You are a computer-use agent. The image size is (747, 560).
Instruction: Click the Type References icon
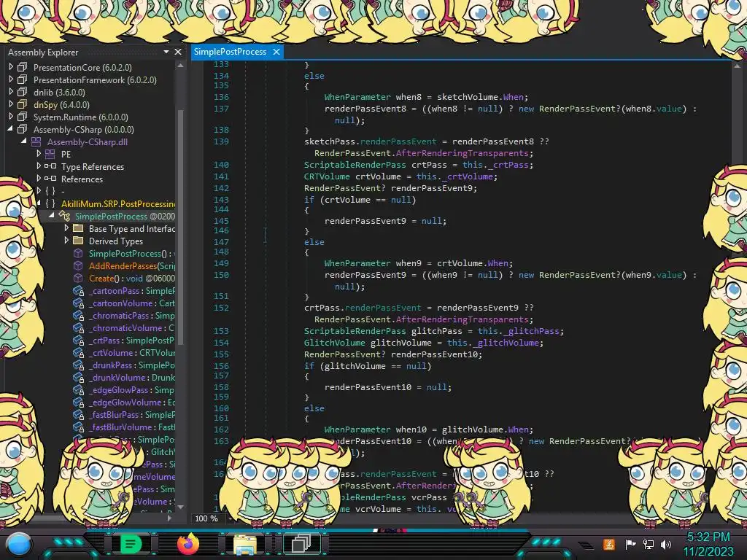[x=50, y=166]
